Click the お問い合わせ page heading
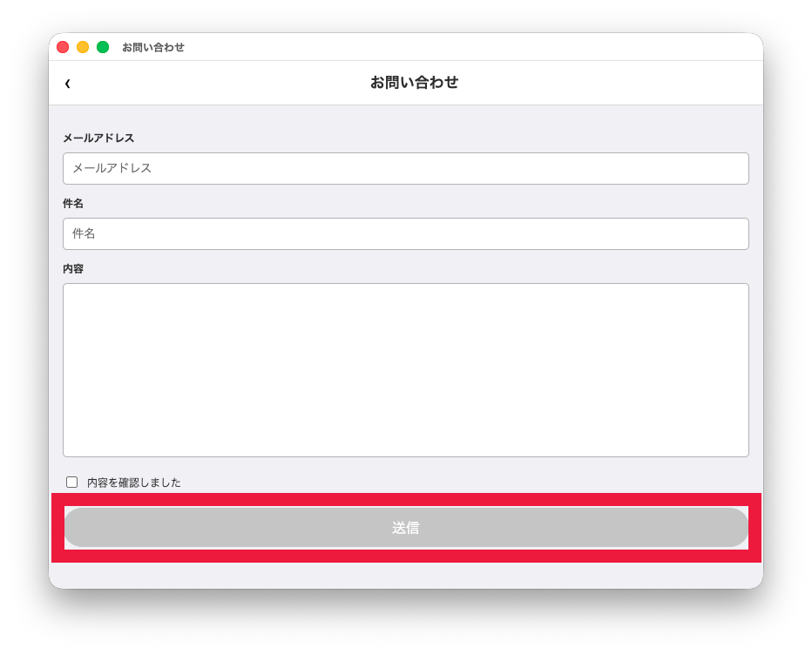Viewport: 812px width, 648px height. point(415,82)
